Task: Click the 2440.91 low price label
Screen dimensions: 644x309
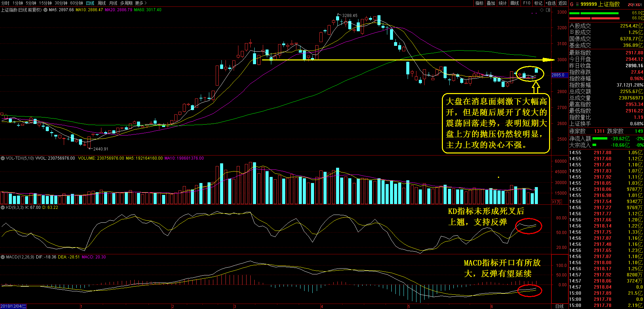Action: point(100,149)
